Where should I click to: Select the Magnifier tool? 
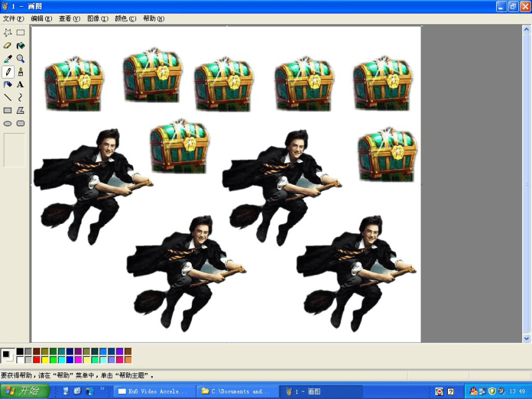click(x=20, y=59)
